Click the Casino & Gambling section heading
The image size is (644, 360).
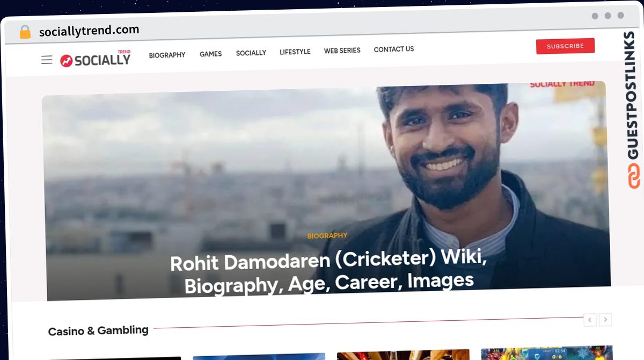pyautogui.click(x=98, y=330)
